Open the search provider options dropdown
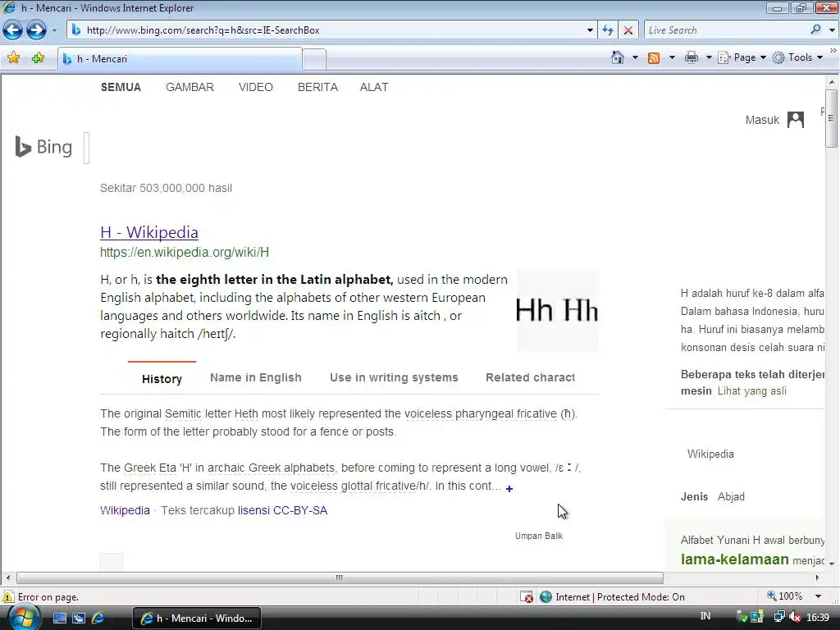 click(832, 30)
